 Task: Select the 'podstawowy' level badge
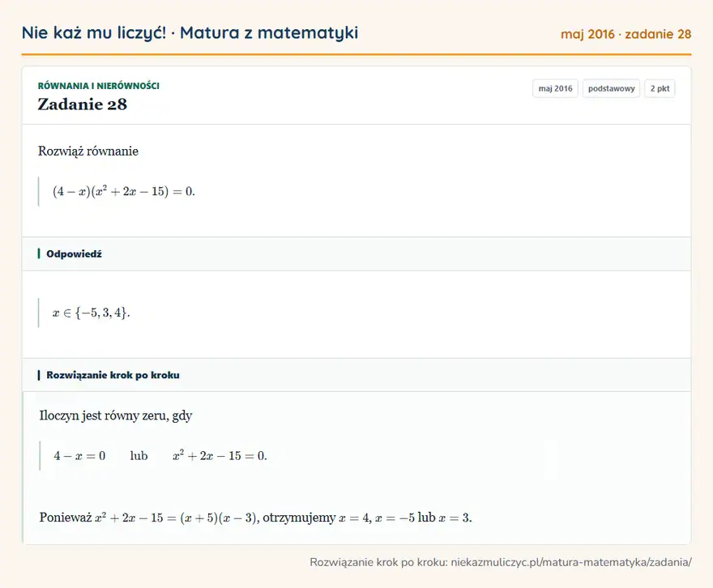pos(611,88)
